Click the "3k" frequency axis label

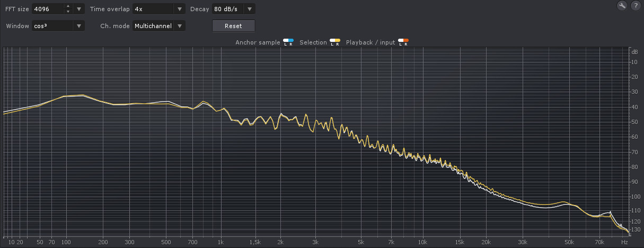pos(315,242)
